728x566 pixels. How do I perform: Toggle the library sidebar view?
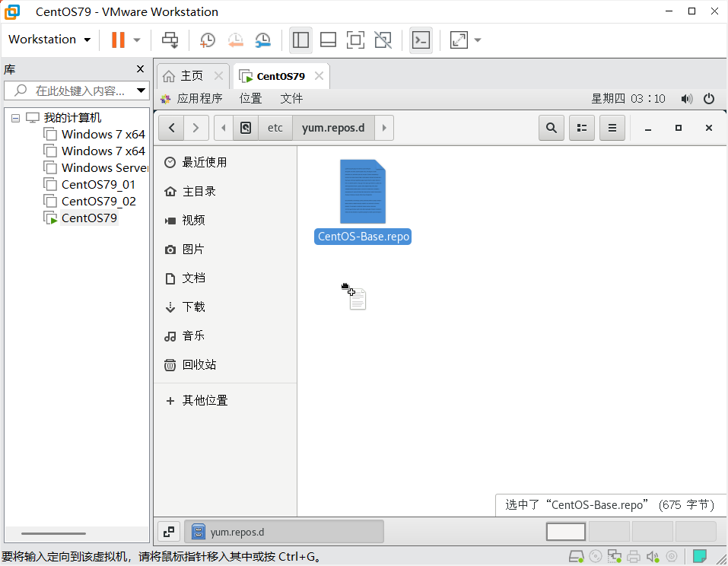point(300,40)
